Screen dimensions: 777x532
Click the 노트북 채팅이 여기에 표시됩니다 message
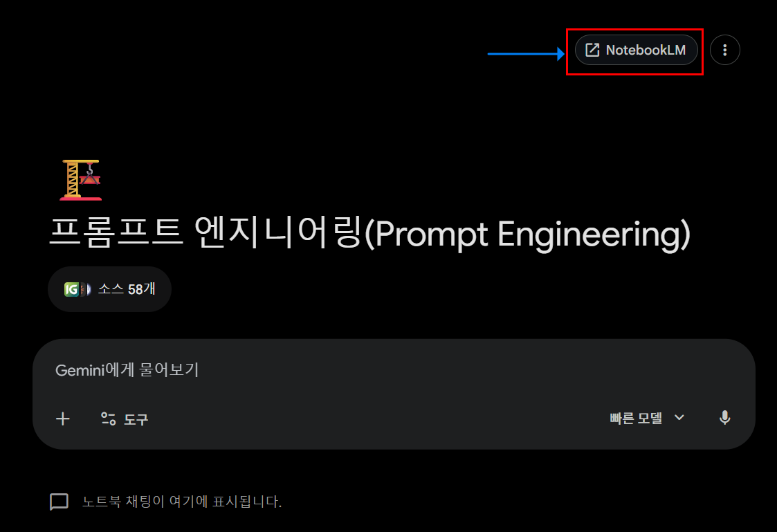(182, 502)
